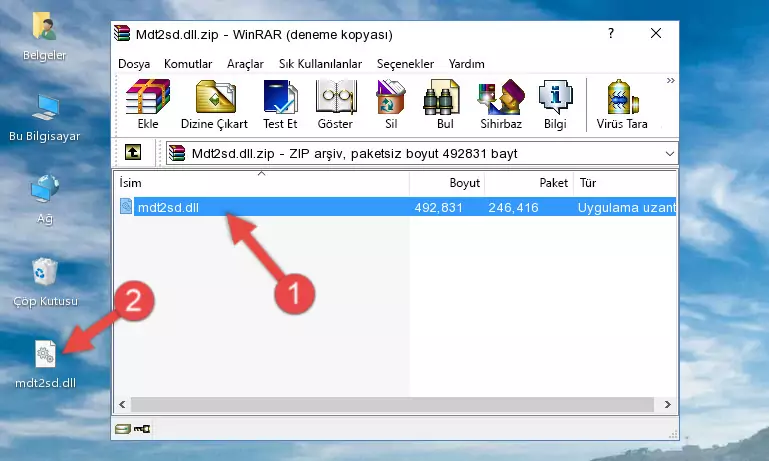Image resolution: width=769 pixels, height=461 pixels.
Task: Click the Dizine Çıkart extract icon
Action: click(214, 104)
